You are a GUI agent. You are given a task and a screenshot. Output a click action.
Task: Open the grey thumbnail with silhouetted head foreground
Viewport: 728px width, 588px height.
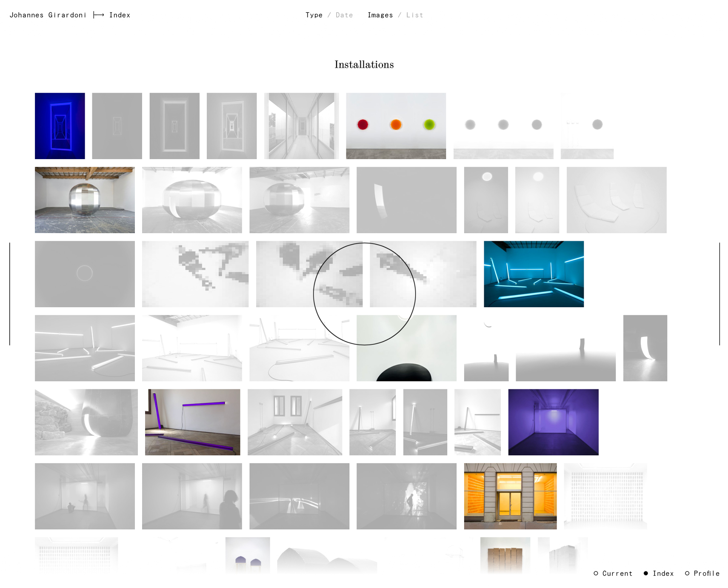click(x=192, y=496)
